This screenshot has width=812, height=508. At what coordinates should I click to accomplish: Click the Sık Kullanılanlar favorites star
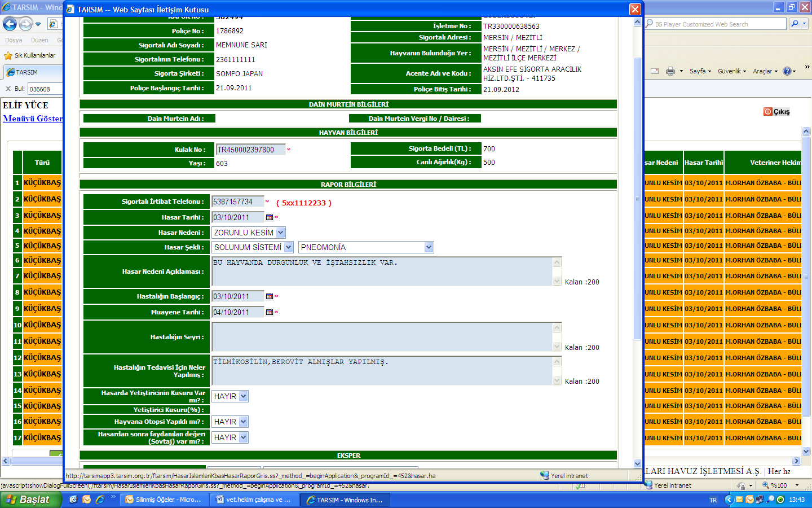(8, 55)
